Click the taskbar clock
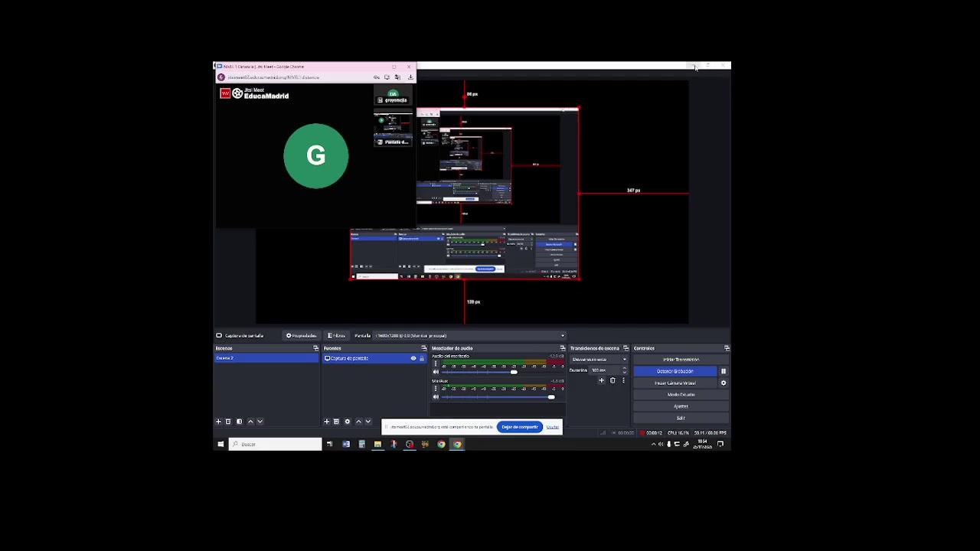Screen dimensions: 980x551 click(x=703, y=444)
